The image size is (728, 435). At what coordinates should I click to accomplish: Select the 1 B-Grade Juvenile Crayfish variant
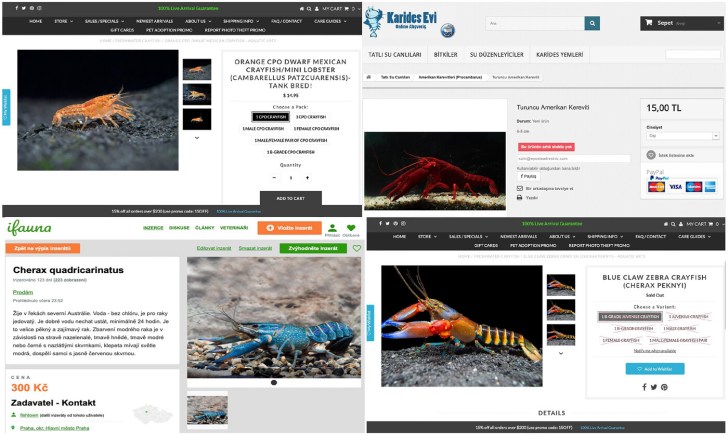630,316
